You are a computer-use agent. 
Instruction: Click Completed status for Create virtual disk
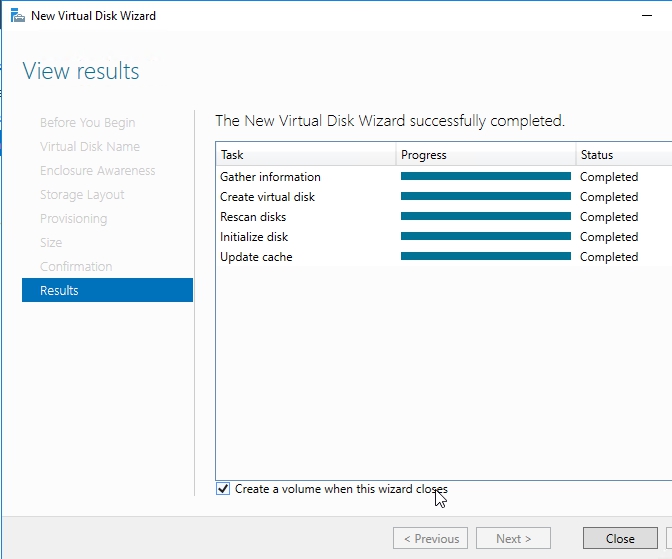click(x=609, y=197)
